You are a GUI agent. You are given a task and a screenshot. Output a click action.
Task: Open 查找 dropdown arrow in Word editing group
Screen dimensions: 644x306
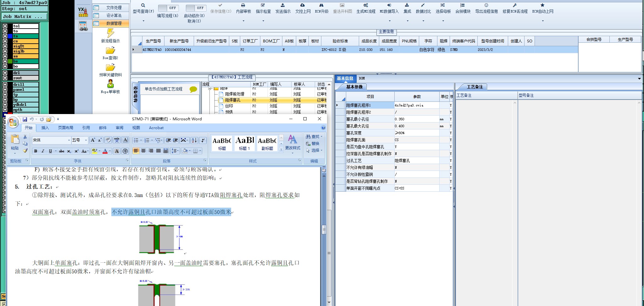tap(321, 137)
